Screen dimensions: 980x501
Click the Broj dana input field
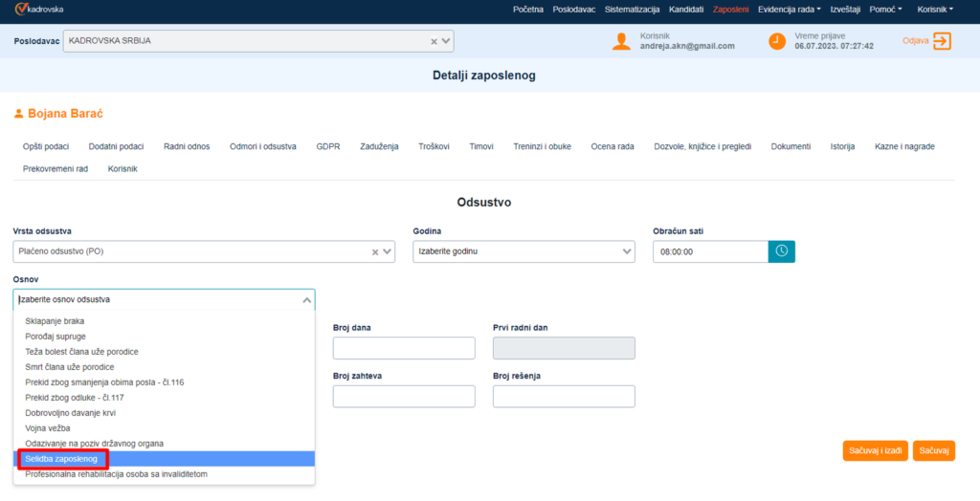pos(404,348)
